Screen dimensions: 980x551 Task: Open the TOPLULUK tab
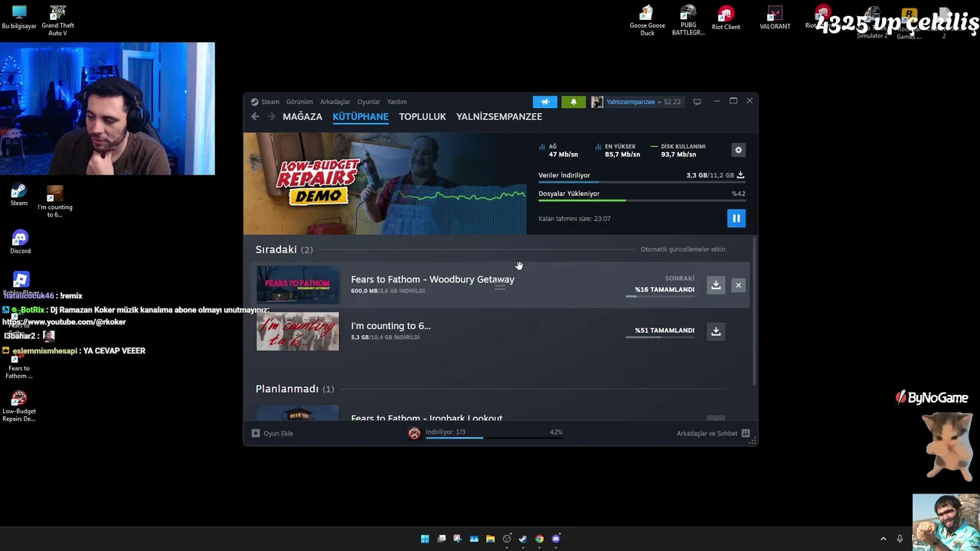click(x=422, y=116)
